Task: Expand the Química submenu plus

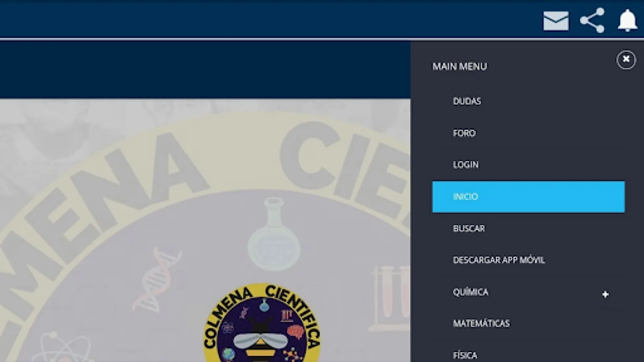Action: click(x=605, y=294)
